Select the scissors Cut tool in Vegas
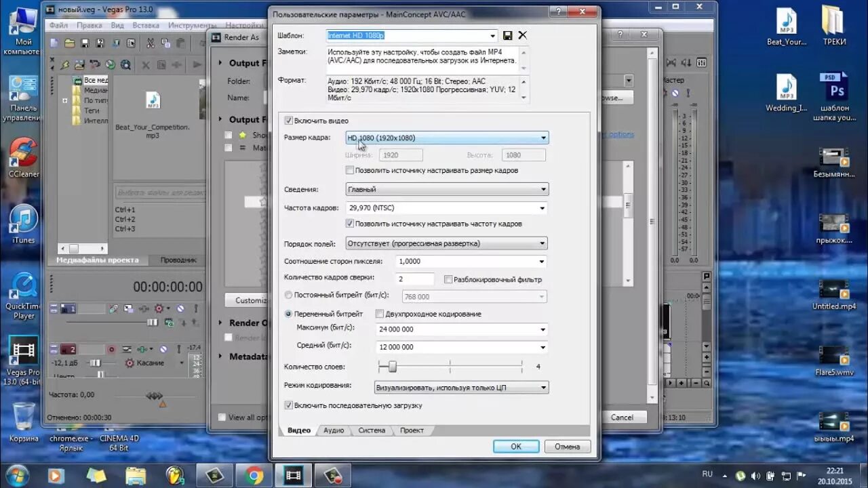The image size is (868, 488). [150, 43]
